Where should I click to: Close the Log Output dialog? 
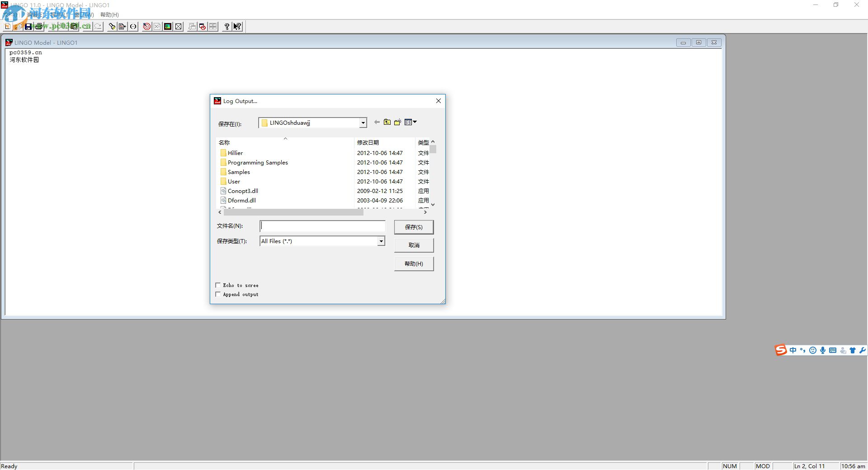438,101
